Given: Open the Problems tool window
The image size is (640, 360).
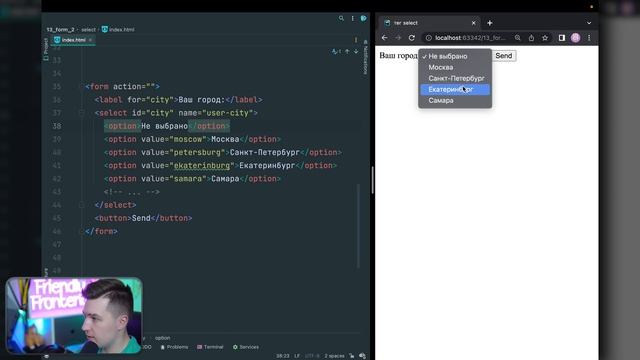Looking at the screenshot, I should pyautogui.click(x=174, y=347).
